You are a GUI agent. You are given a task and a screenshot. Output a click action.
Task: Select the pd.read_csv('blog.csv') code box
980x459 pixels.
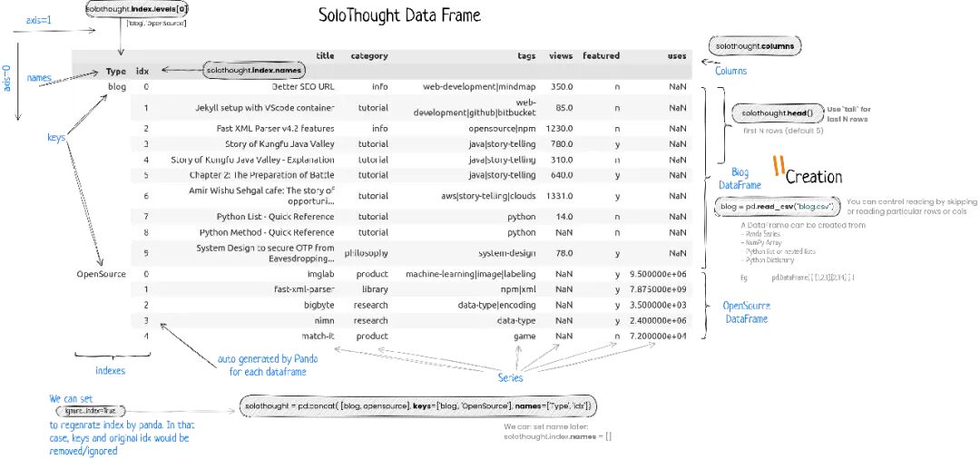pos(777,207)
